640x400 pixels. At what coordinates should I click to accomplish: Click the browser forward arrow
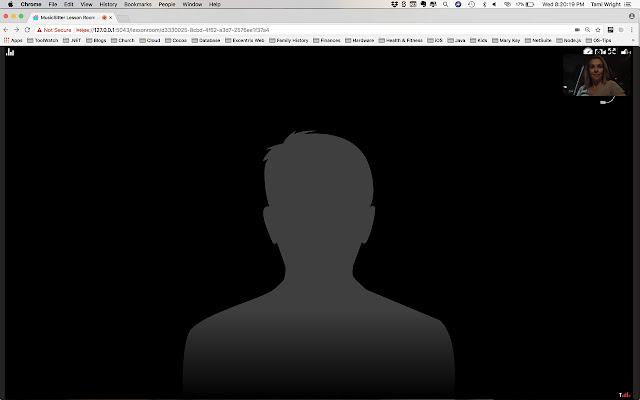pyautogui.click(x=16, y=30)
